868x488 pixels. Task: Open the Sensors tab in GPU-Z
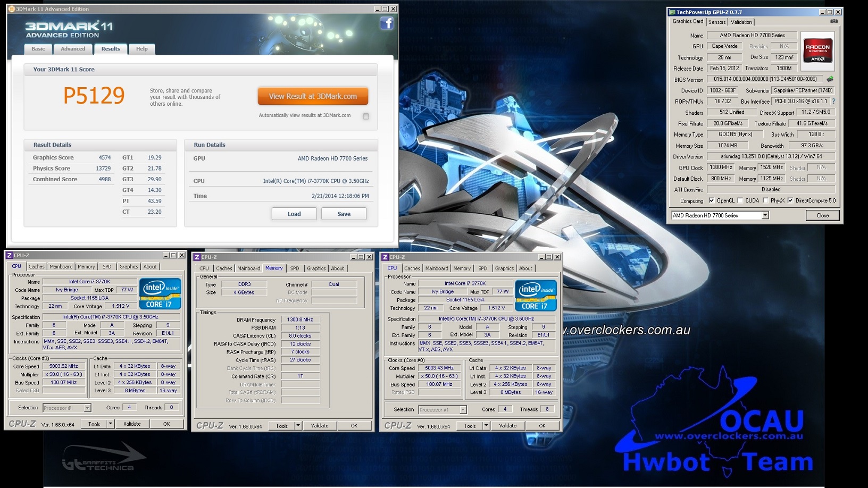pyautogui.click(x=717, y=22)
